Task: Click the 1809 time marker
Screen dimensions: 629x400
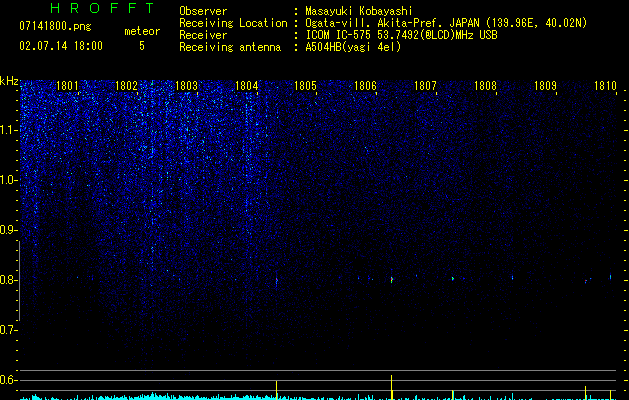Action: [x=545, y=86]
